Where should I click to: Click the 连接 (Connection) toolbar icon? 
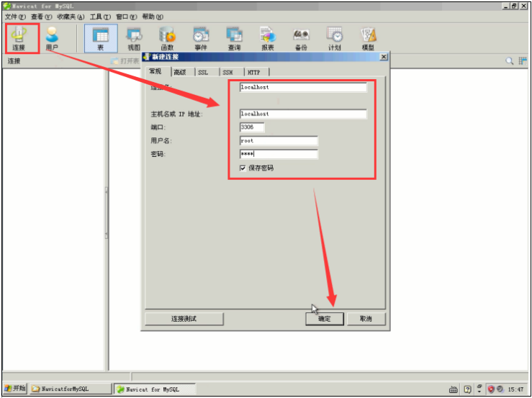tap(21, 37)
